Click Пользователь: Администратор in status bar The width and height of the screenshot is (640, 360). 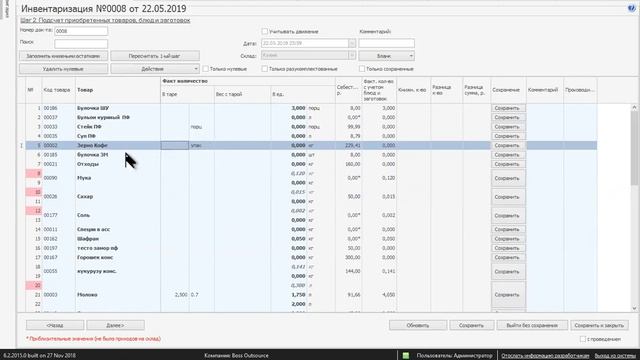coord(454,356)
